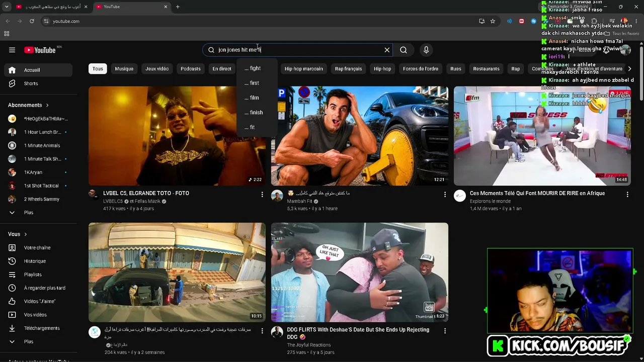
Task: Show next filter chips with right arrow
Action: tap(629, 69)
